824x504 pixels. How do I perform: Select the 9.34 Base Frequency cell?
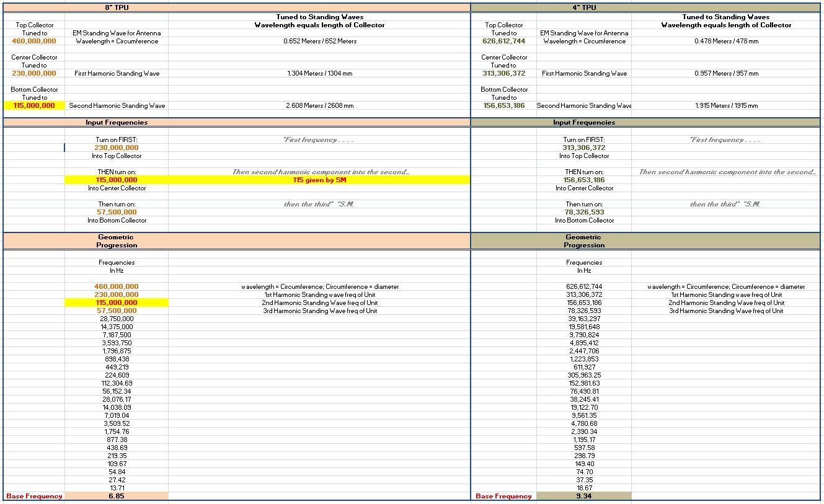pyautogui.click(x=584, y=496)
